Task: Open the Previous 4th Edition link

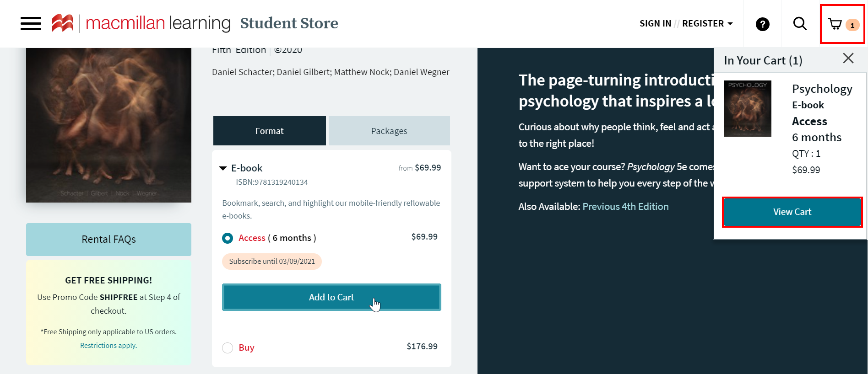Action: point(625,206)
